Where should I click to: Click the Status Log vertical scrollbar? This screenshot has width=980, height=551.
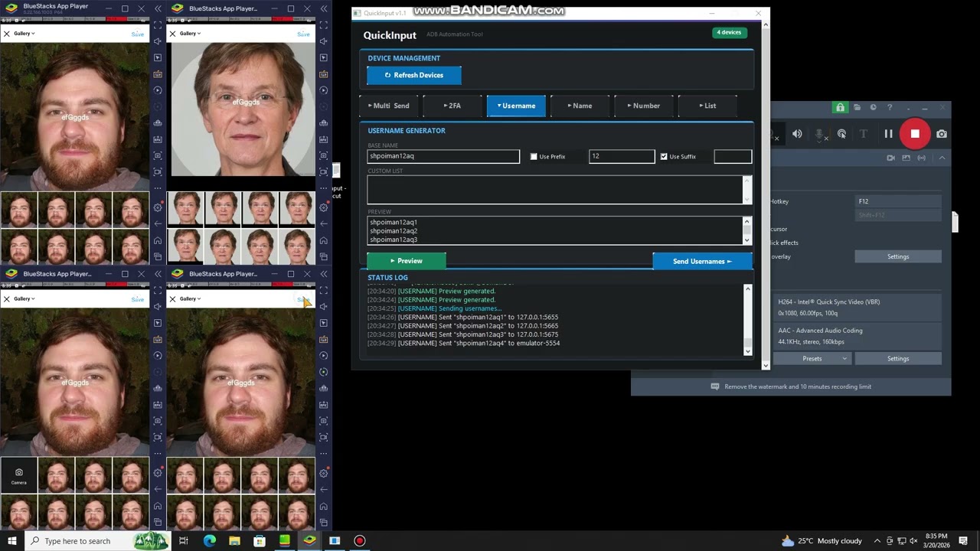tap(748, 320)
